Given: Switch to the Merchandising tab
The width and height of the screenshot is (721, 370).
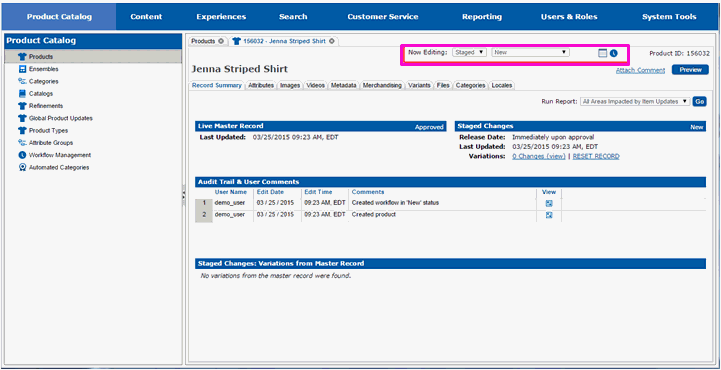Looking at the screenshot, I should tap(382, 85).
